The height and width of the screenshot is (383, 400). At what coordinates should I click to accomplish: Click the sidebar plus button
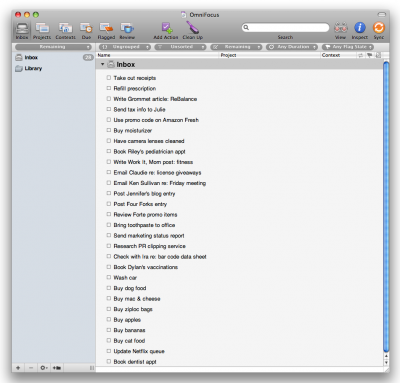click(18, 368)
